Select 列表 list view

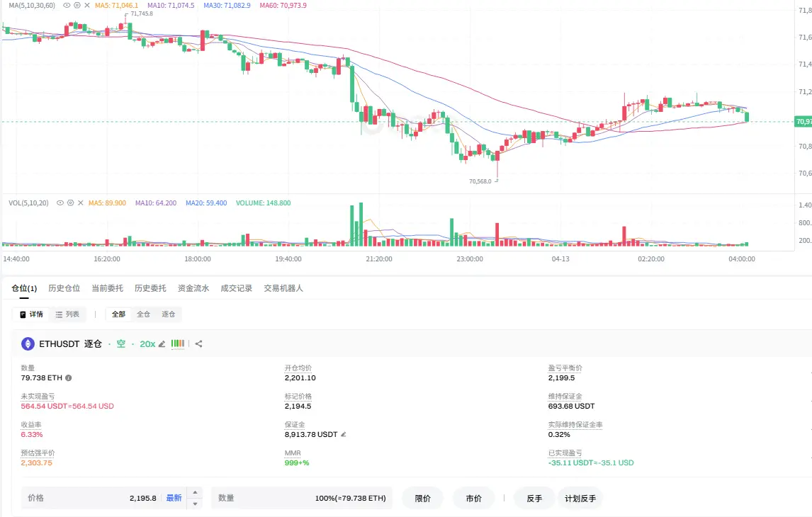[x=67, y=314]
